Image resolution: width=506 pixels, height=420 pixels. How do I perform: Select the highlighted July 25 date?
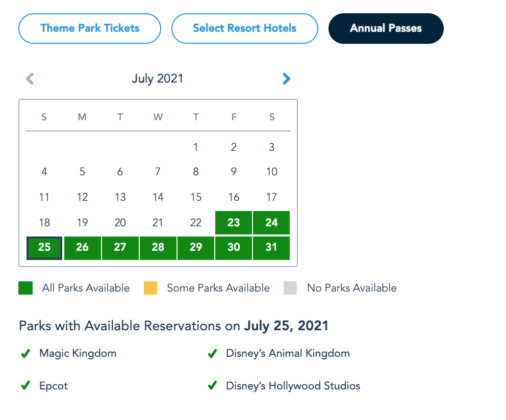[44, 247]
